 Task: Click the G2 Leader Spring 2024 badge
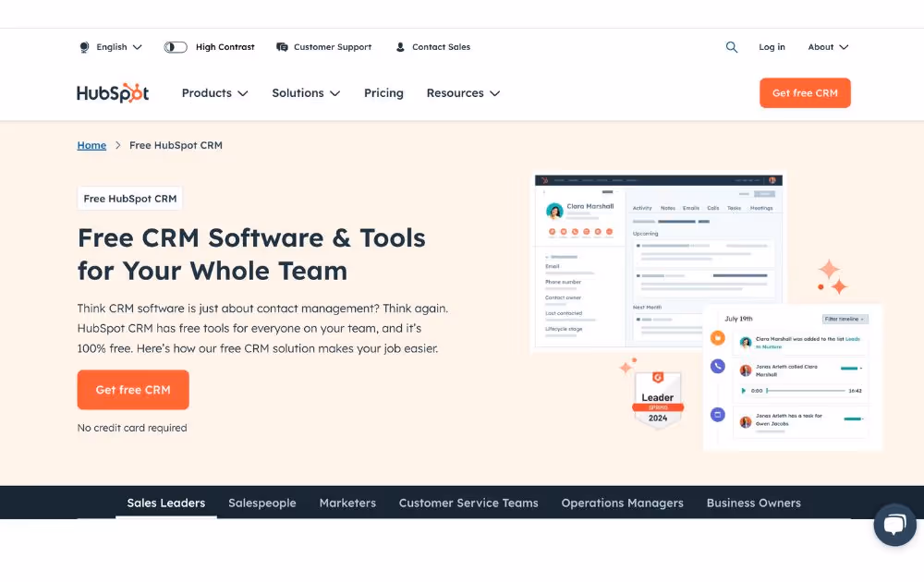click(x=658, y=399)
